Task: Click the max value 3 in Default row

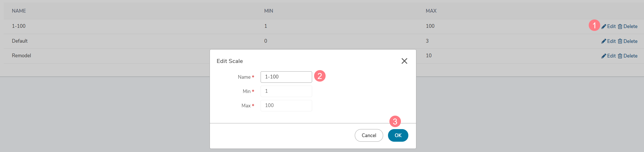Action: click(x=427, y=41)
